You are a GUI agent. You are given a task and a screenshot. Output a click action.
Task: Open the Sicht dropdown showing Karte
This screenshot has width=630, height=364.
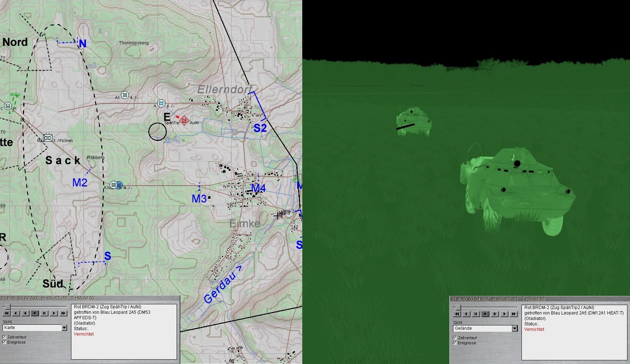(x=64, y=328)
